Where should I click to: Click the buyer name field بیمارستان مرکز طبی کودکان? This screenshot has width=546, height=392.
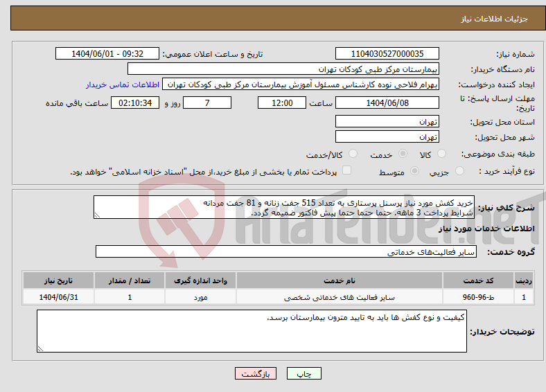tap(283, 69)
